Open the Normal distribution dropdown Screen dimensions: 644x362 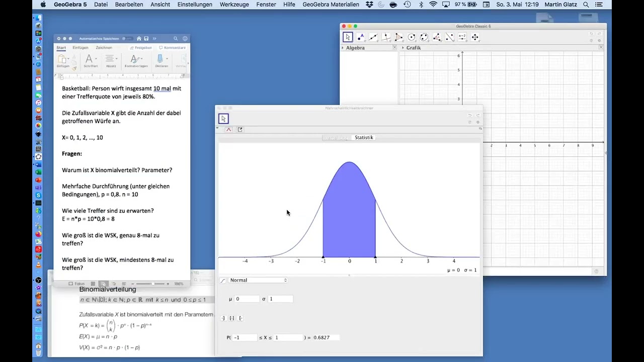(258, 281)
